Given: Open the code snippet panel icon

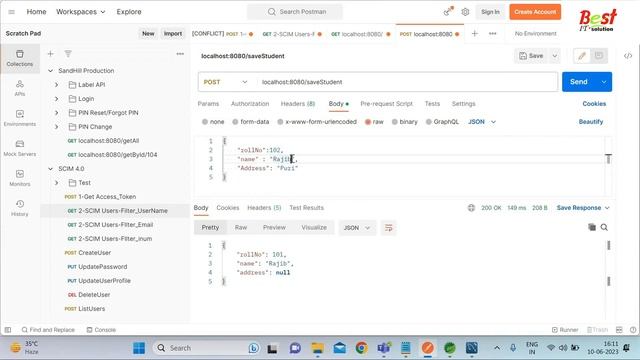Looking at the screenshot, I should point(628,56).
